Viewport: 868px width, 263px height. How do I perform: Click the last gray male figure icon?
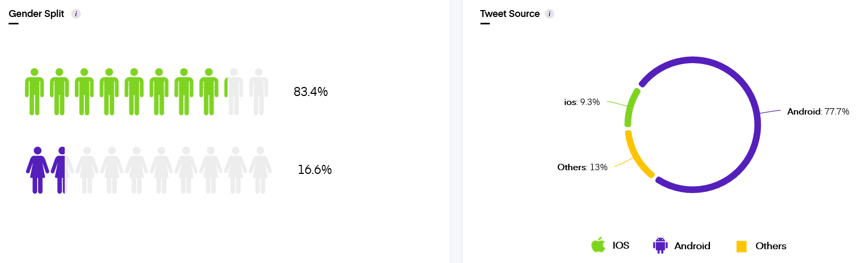pos(259,91)
